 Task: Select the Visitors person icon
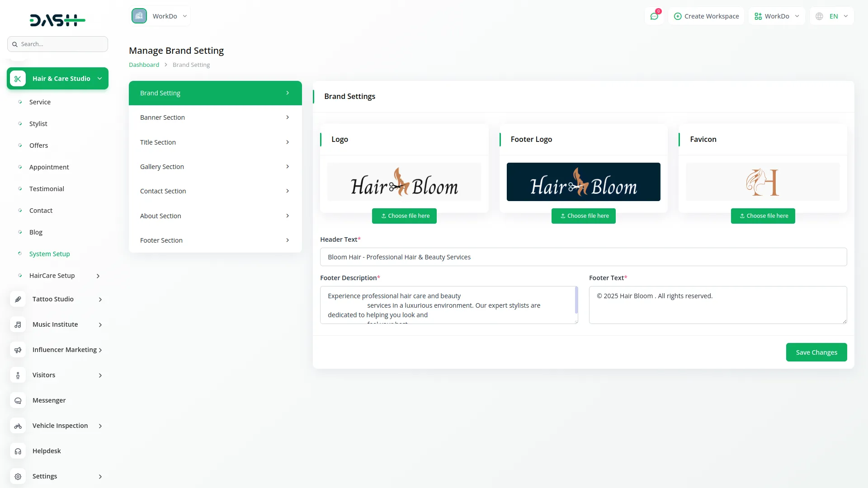18,375
